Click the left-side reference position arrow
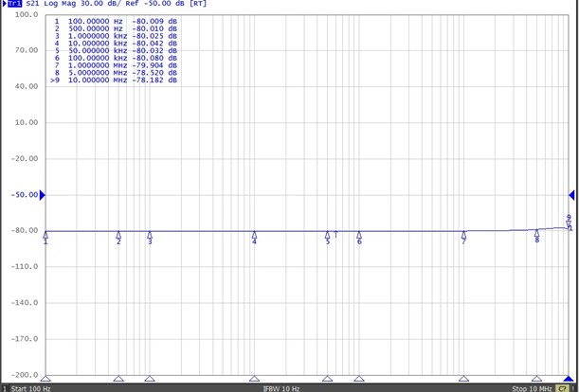 tap(42, 195)
